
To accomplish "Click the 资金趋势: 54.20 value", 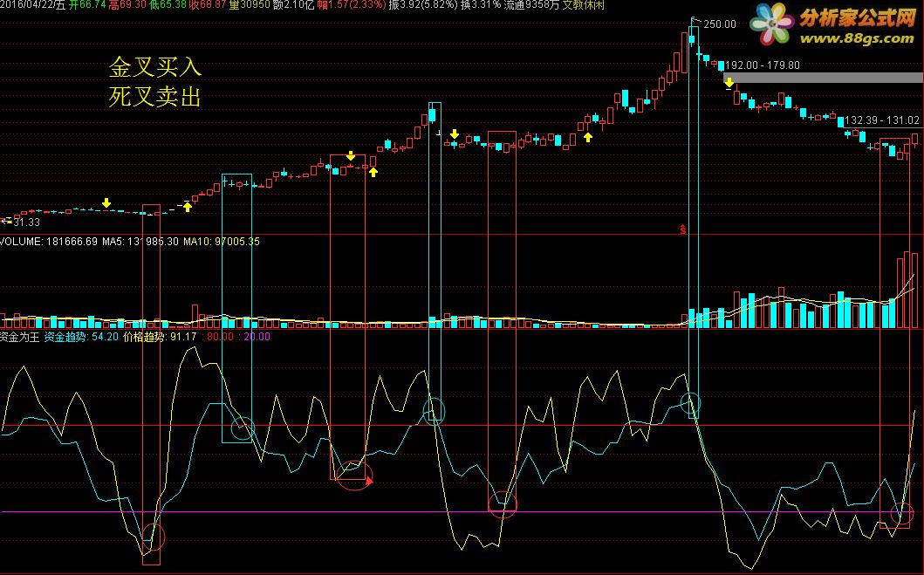I will 81,337.
